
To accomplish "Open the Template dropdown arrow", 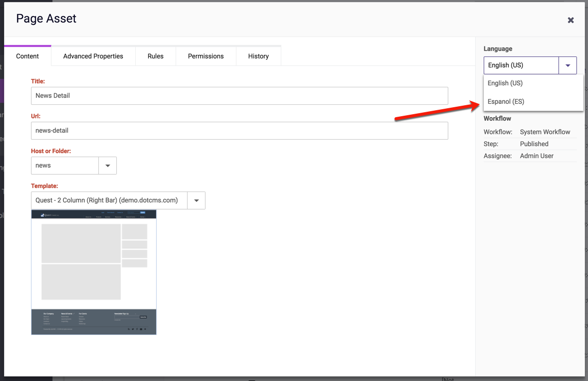I will coord(196,200).
